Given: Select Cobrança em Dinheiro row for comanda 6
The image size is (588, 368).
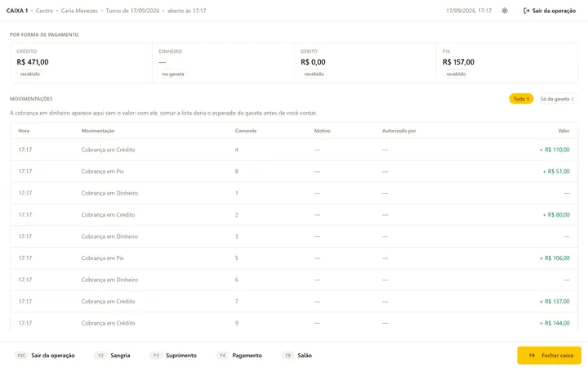Looking at the screenshot, I should (x=294, y=280).
